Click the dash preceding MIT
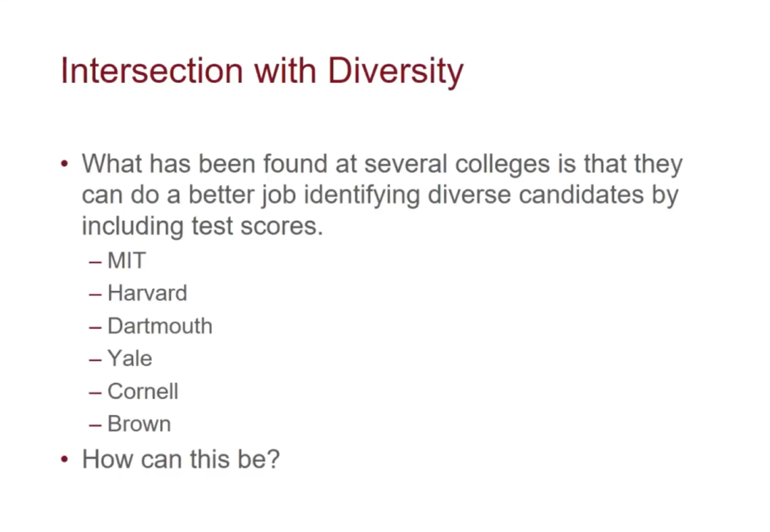 pos(96,262)
